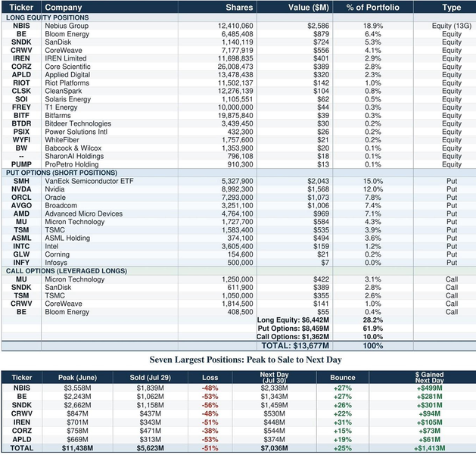Click the Babcock & Wilcox cell
The width and height of the screenshot is (476, 455).
tap(73, 148)
